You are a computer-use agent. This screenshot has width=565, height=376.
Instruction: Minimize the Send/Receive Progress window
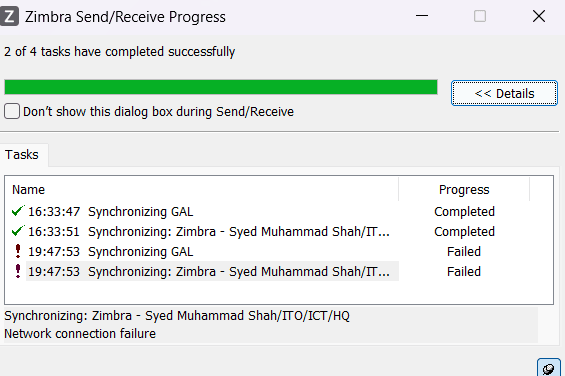pyautogui.click(x=422, y=16)
